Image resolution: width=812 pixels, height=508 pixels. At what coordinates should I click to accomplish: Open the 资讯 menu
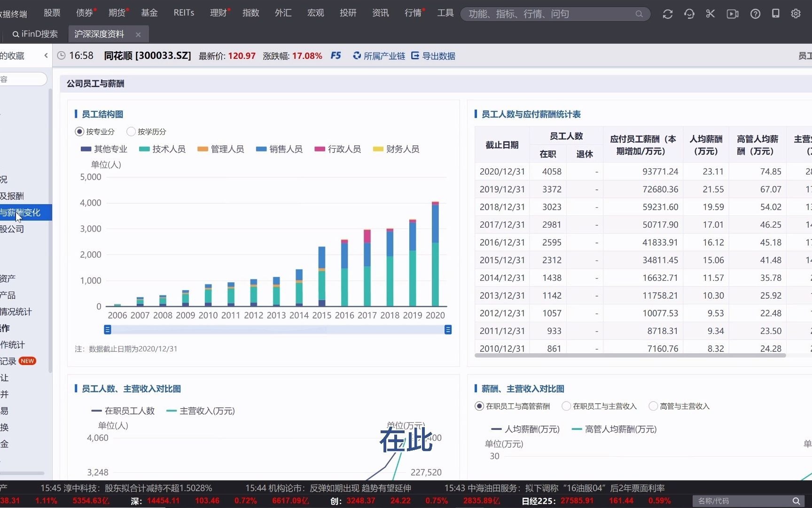tap(381, 13)
